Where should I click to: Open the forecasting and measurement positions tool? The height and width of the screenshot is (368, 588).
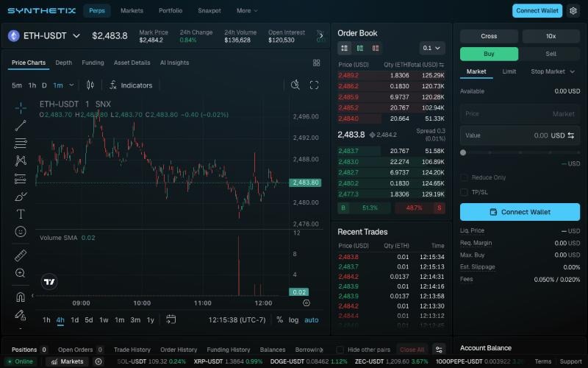tap(21, 179)
